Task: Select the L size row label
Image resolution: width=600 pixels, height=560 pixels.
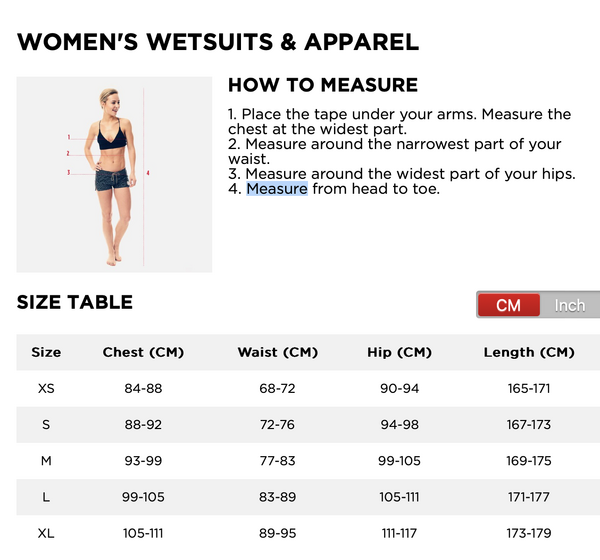Action: [x=46, y=497]
